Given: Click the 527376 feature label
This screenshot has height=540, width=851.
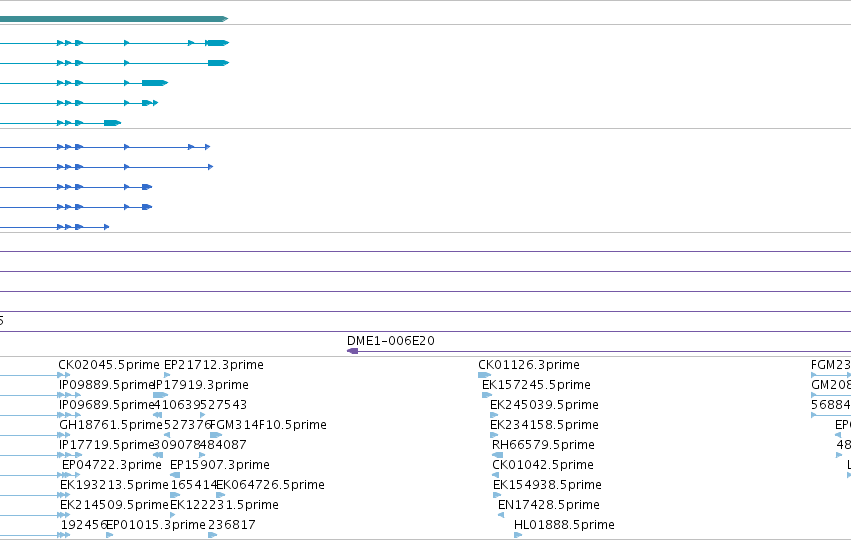Looking at the screenshot, I should click(187, 425).
